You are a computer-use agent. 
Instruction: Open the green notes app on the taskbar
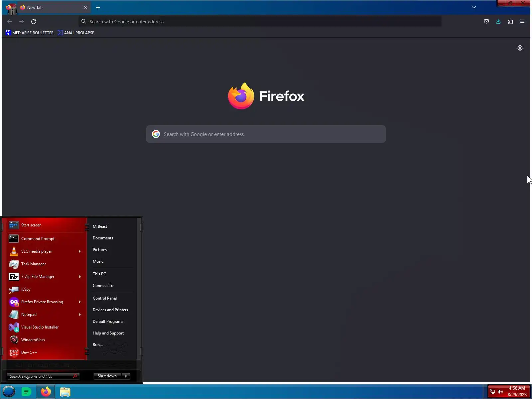(x=26, y=392)
